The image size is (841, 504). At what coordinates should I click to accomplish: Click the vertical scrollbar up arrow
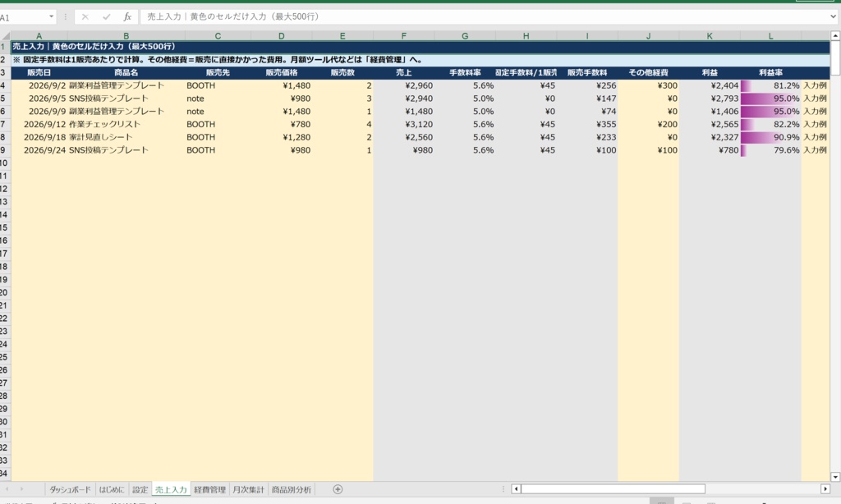[835, 36]
